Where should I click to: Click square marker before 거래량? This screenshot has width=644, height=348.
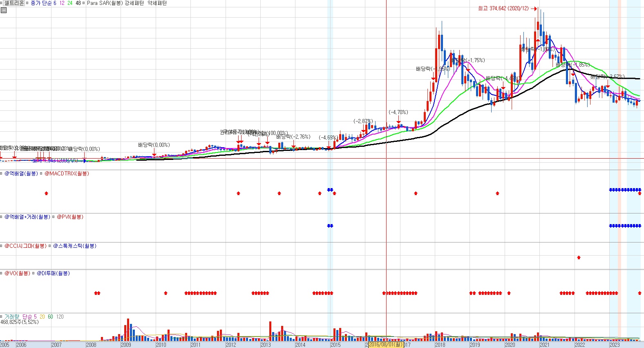click(x=2, y=317)
